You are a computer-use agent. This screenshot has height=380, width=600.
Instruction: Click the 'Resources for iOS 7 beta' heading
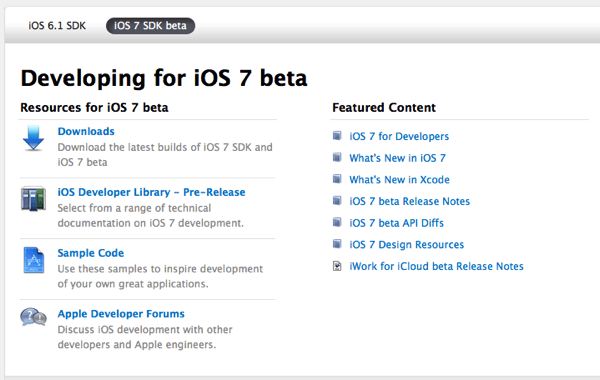point(94,108)
